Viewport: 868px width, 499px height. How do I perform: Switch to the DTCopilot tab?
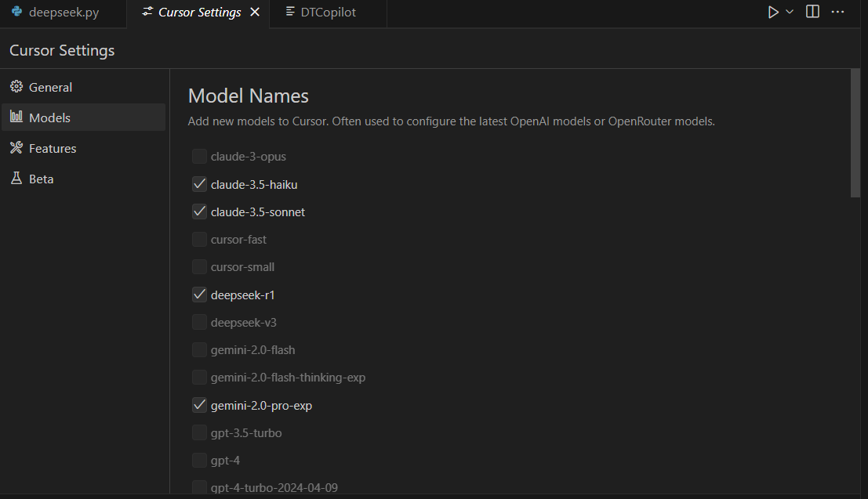coord(328,13)
